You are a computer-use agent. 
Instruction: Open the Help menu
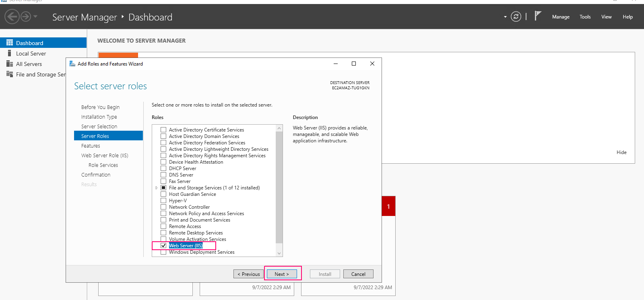click(x=628, y=17)
